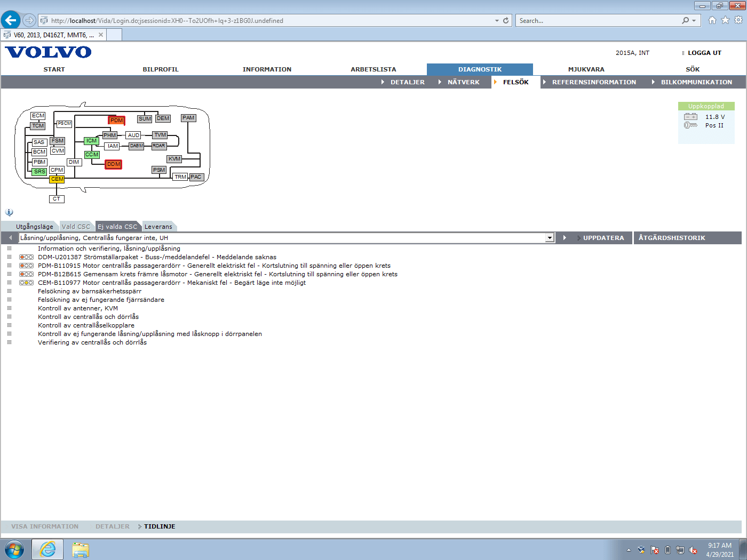
Task: Select the Utgångsläge tab
Action: pyautogui.click(x=34, y=227)
